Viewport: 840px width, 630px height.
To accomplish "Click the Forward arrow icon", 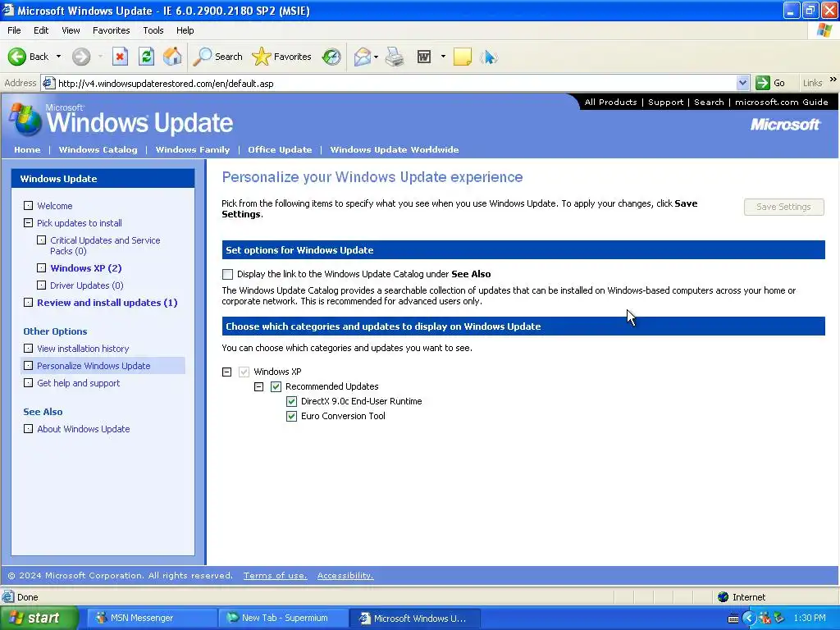I will [81, 57].
